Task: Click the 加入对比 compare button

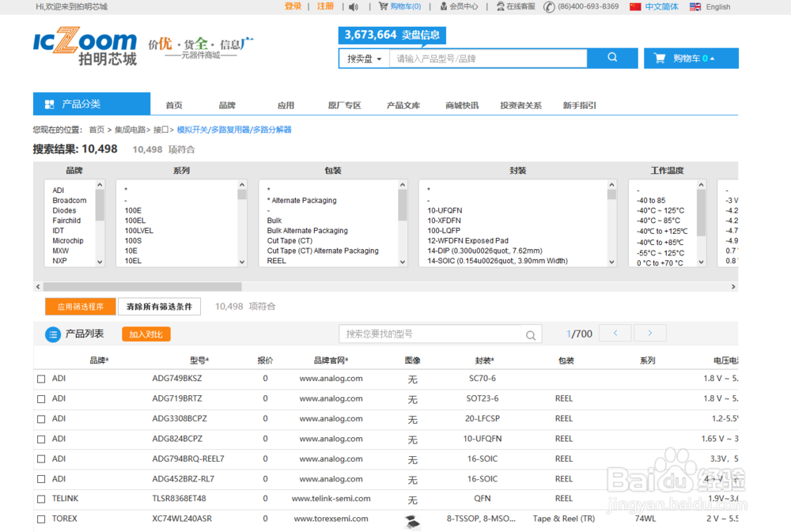Action: coord(146,334)
